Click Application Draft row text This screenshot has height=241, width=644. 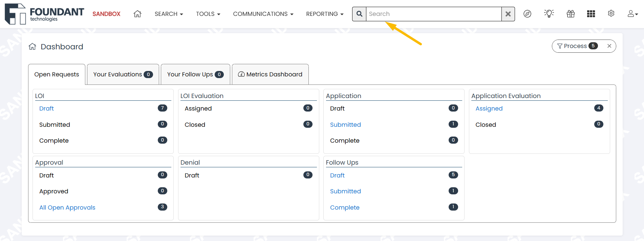pyautogui.click(x=337, y=109)
